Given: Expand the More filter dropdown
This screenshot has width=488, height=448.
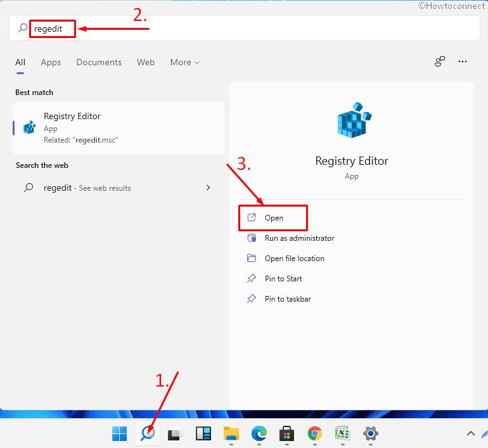Looking at the screenshot, I should 184,62.
